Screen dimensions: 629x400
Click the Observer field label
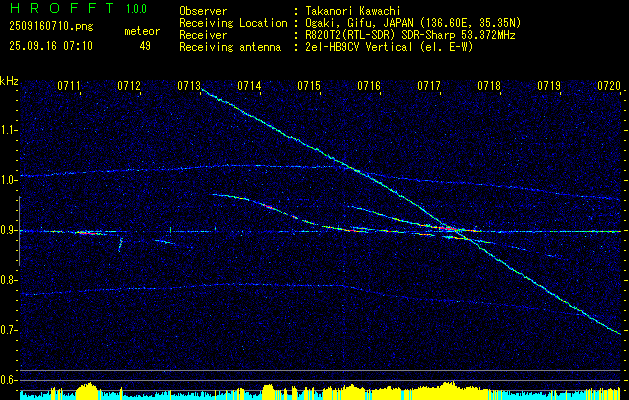tap(203, 11)
